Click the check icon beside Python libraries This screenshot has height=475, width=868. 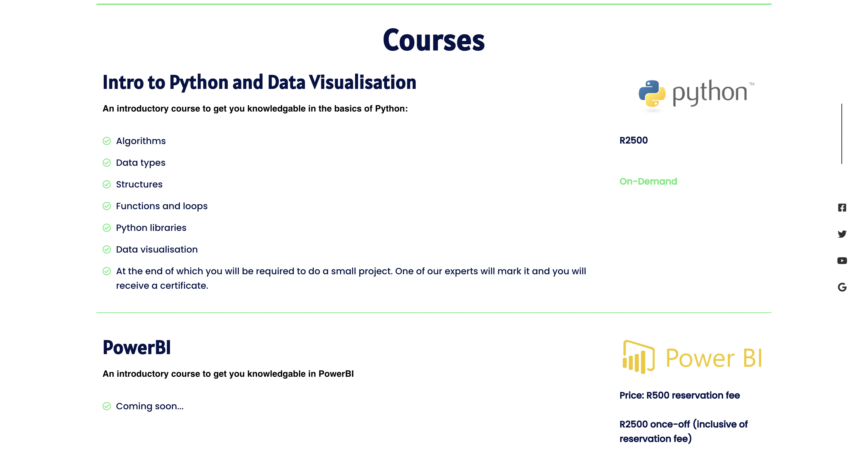[106, 228]
